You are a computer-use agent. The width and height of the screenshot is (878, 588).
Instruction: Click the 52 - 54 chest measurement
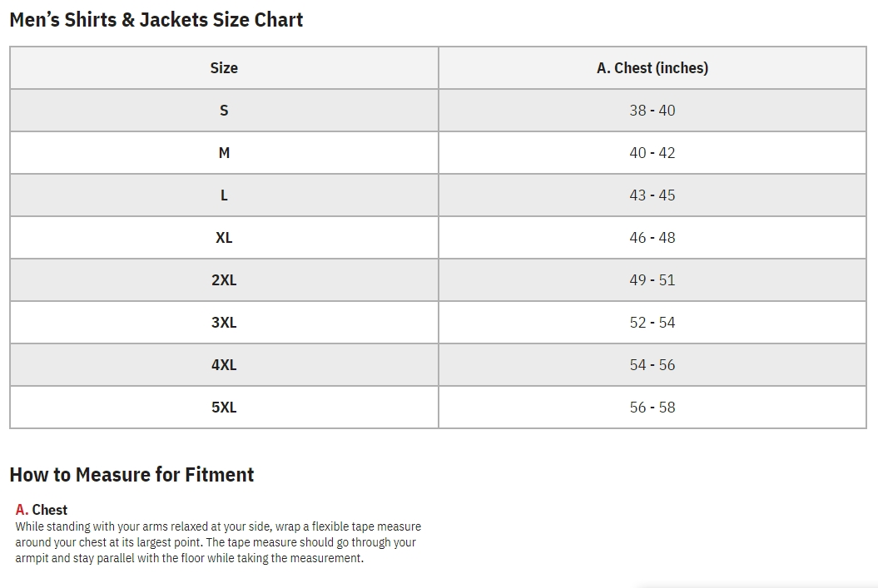tap(652, 323)
